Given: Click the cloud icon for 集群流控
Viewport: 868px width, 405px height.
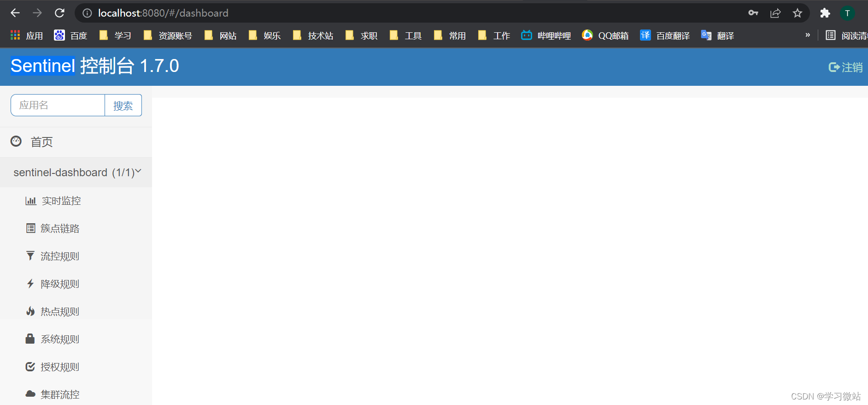Looking at the screenshot, I should tap(30, 393).
